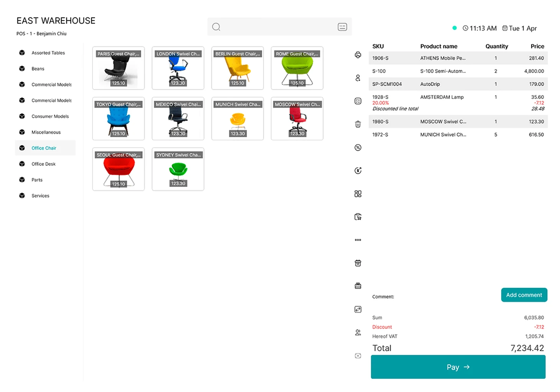
Task: Click the printer icon in the action bar
Action: pos(358,55)
